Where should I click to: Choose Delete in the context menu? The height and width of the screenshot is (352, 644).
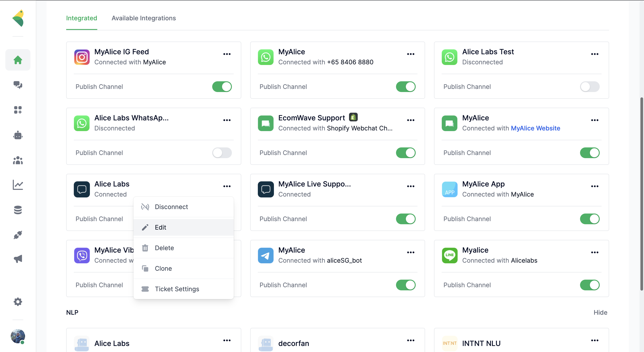pos(184,248)
